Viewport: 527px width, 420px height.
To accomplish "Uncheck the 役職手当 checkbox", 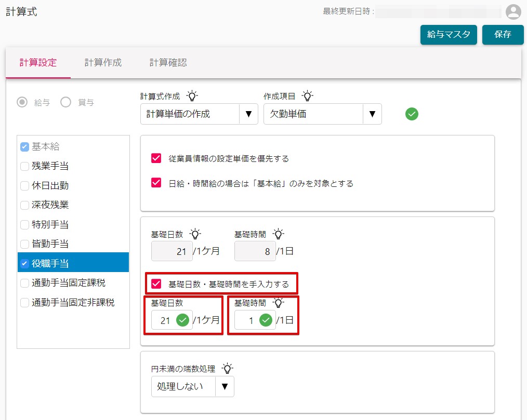I will [x=24, y=264].
